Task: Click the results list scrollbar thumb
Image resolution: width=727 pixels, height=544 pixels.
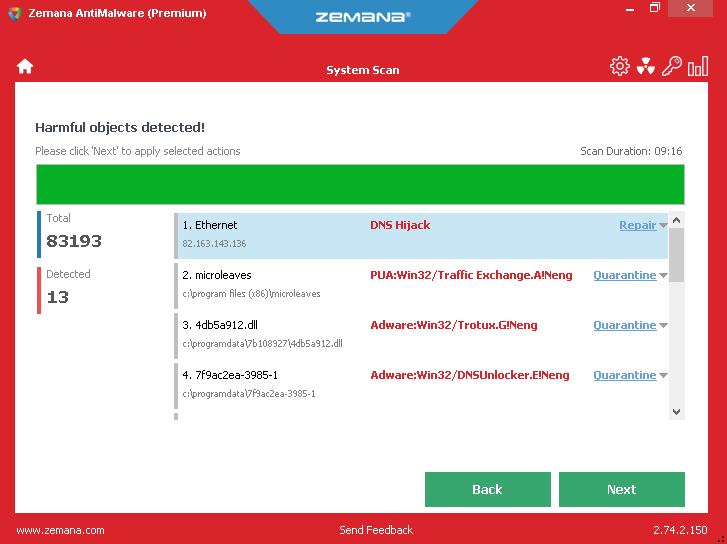Action: pos(676,255)
